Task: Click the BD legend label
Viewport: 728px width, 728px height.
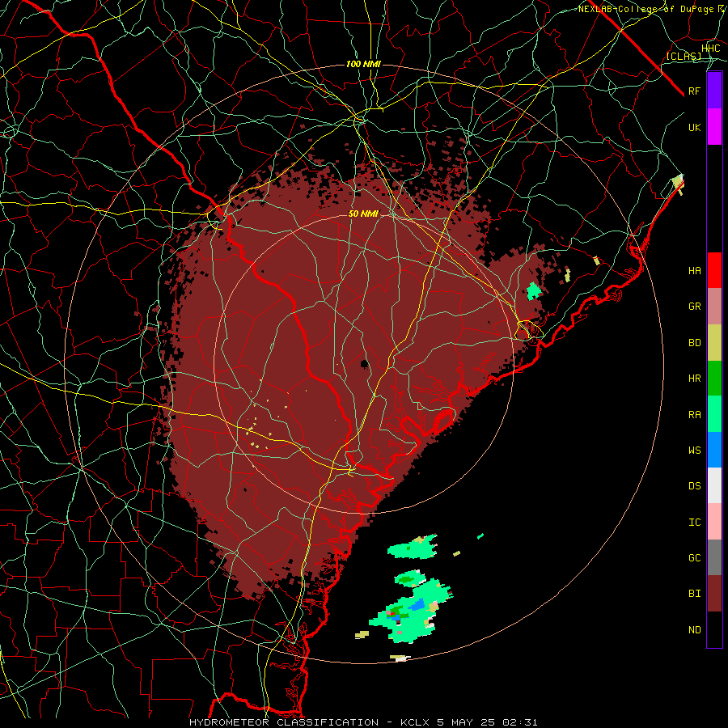Action: [x=694, y=343]
